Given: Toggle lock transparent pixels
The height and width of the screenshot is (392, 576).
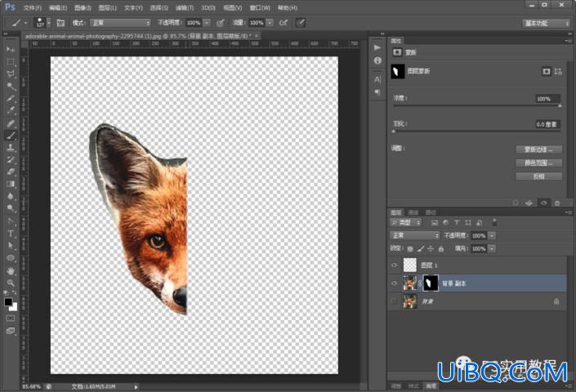Looking at the screenshot, I should coord(410,249).
